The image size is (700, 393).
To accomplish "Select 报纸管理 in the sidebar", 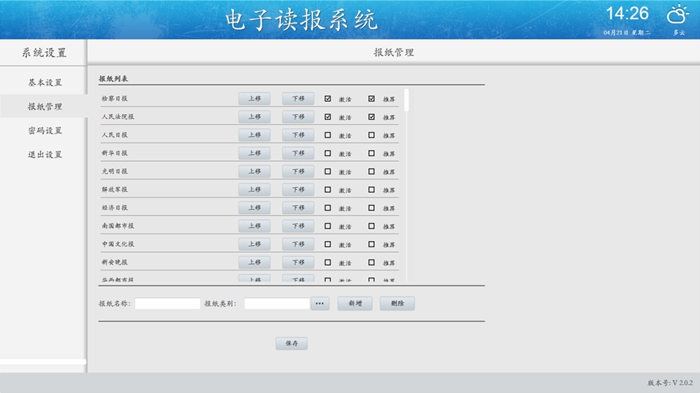I will pyautogui.click(x=45, y=106).
